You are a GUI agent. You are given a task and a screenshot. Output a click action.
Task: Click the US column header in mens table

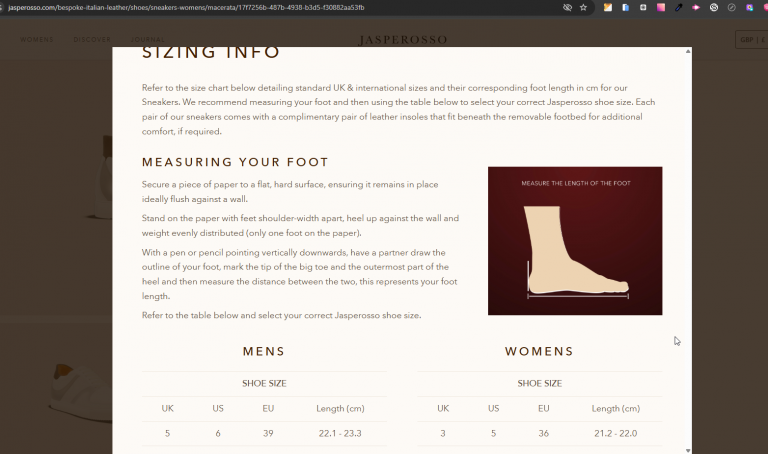pos(218,408)
